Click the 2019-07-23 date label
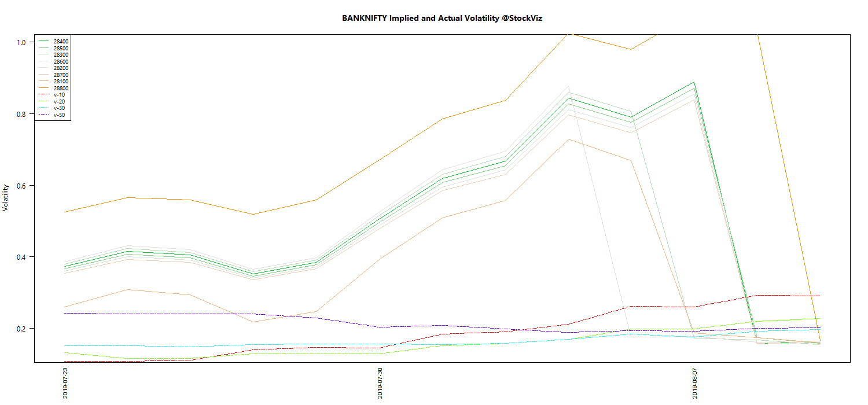The height and width of the screenshot is (405, 868). point(65,384)
